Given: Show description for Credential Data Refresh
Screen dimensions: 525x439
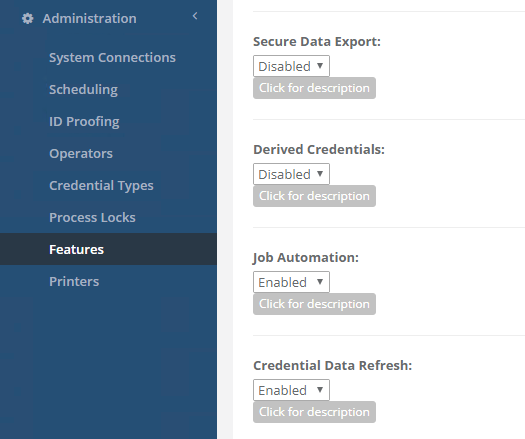Looking at the screenshot, I should tap(314, 412).
